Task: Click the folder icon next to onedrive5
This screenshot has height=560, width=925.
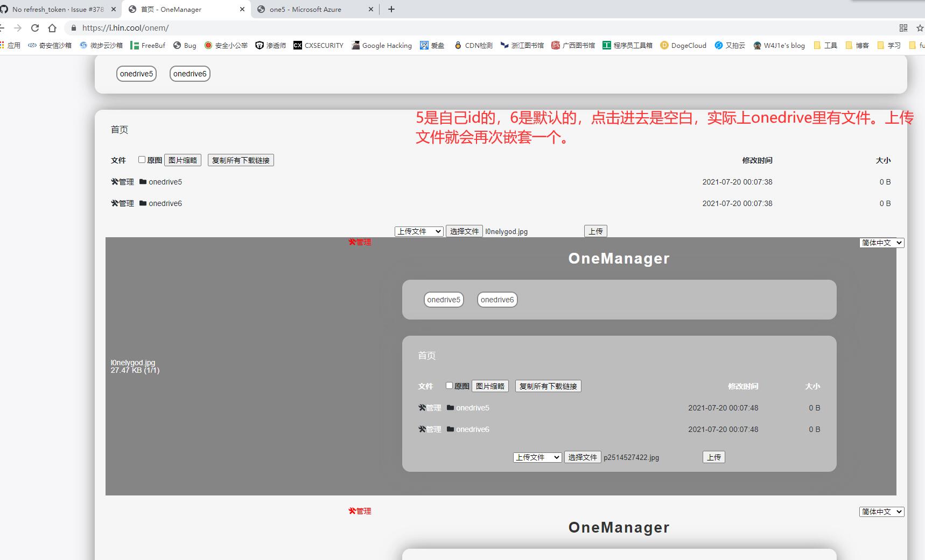Action: 142,182
